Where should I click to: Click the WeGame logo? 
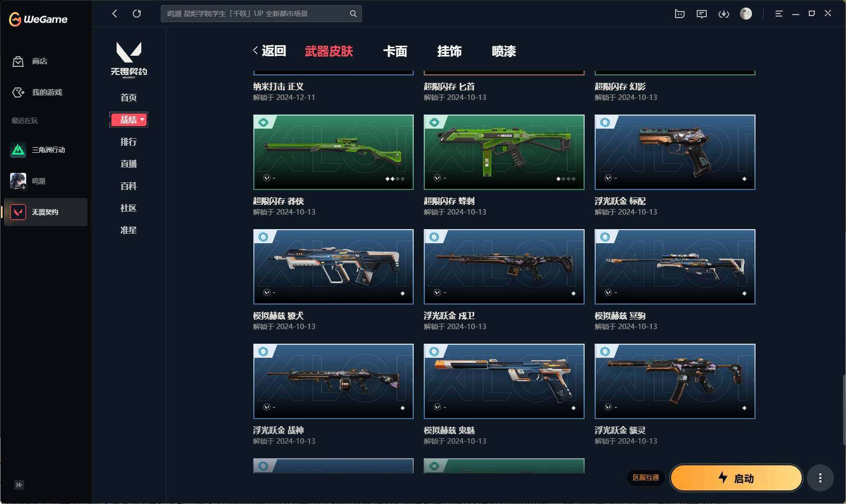coord(38,19)
